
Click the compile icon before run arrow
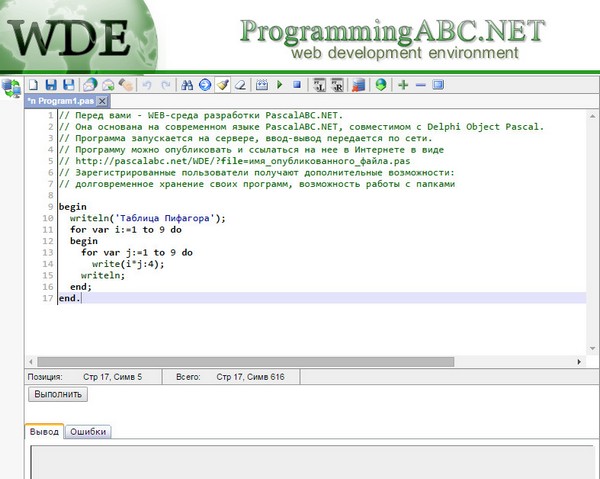[262, 85]
